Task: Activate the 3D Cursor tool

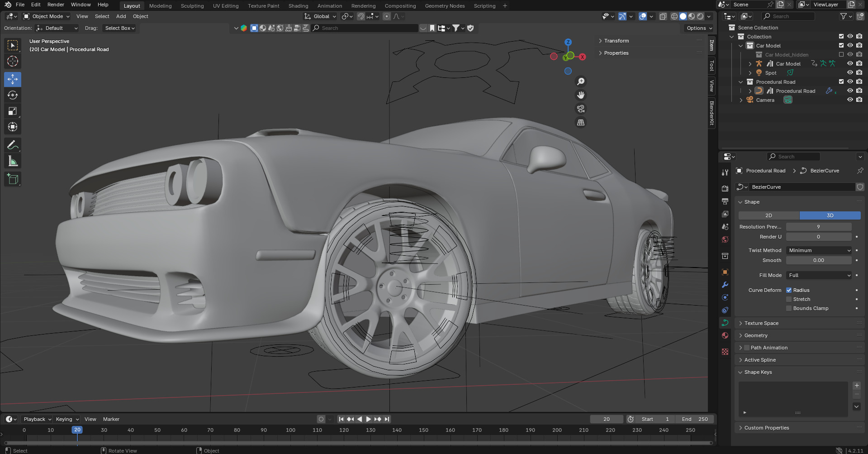Action: [13, 61]
